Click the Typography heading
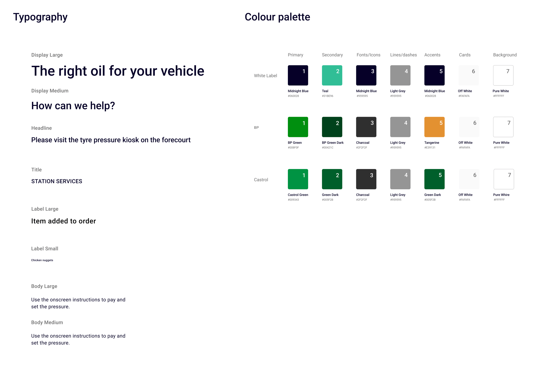 pyautogui.click(x=40, y=17)
